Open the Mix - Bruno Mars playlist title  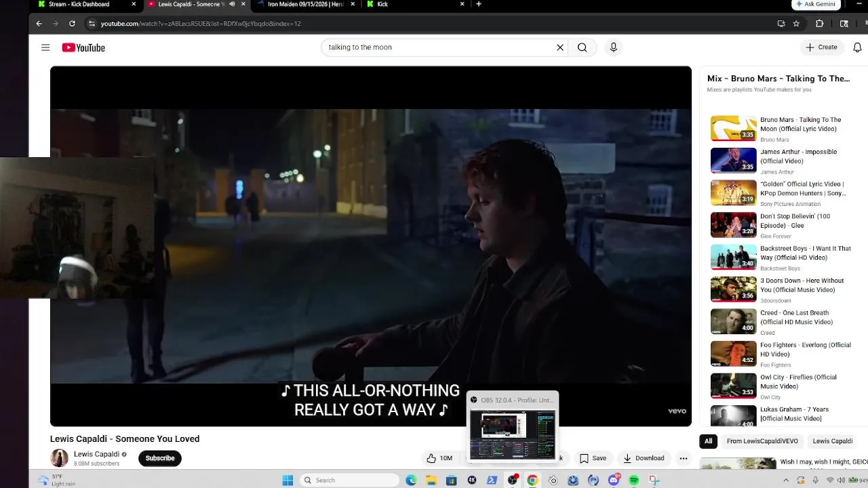[x=778, y=79]
